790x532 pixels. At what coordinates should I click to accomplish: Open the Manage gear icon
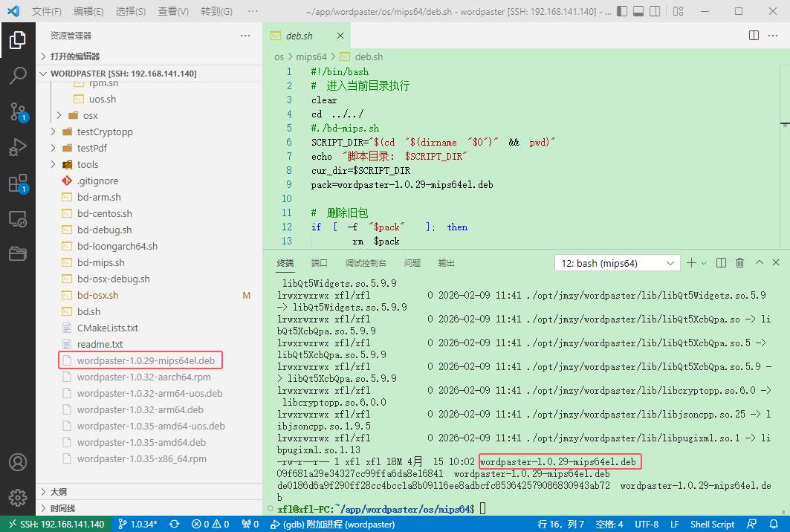coord(18,498)
